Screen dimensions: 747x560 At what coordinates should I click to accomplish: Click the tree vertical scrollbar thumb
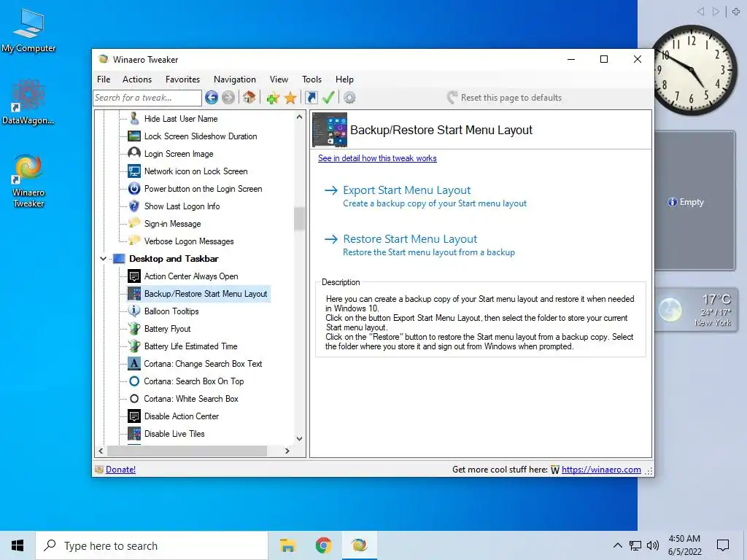(299, 219)
